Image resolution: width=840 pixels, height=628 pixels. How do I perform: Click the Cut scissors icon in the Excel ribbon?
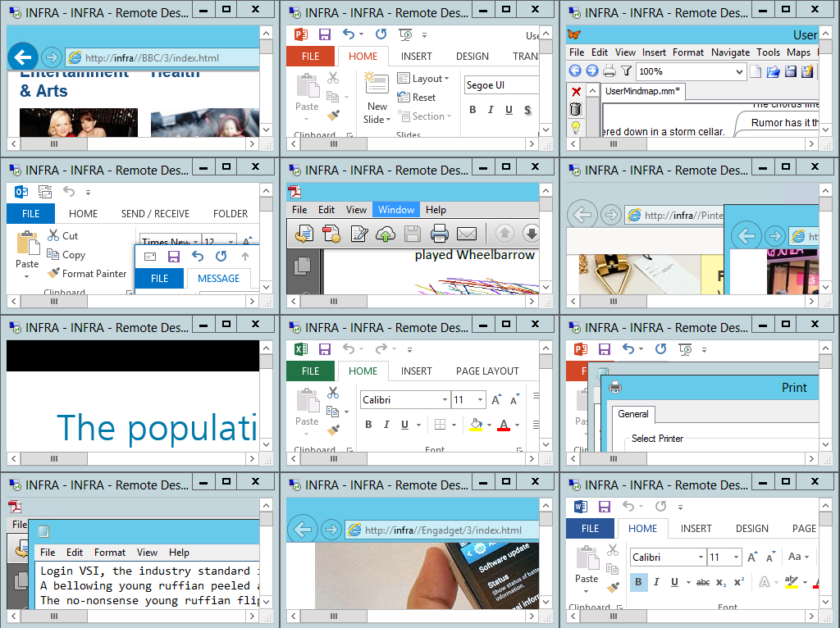pos(333,393)
